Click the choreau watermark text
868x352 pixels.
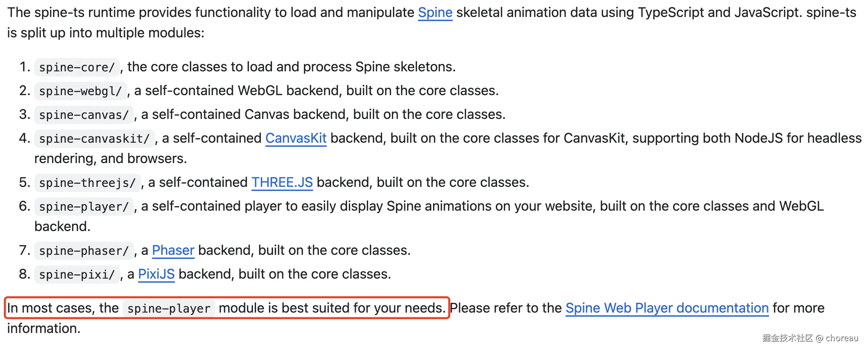[x=842, y=338]
